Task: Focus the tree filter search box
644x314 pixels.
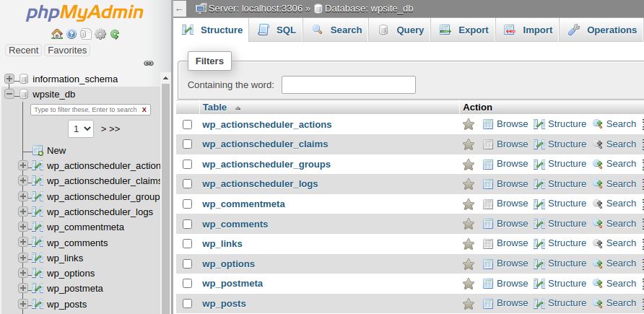Action: point(85,110)
